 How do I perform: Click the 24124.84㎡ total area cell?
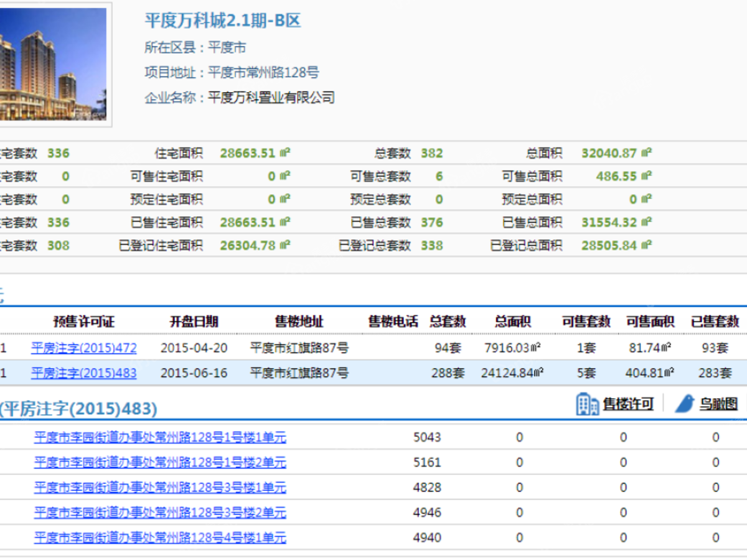[x=513, y=373]
